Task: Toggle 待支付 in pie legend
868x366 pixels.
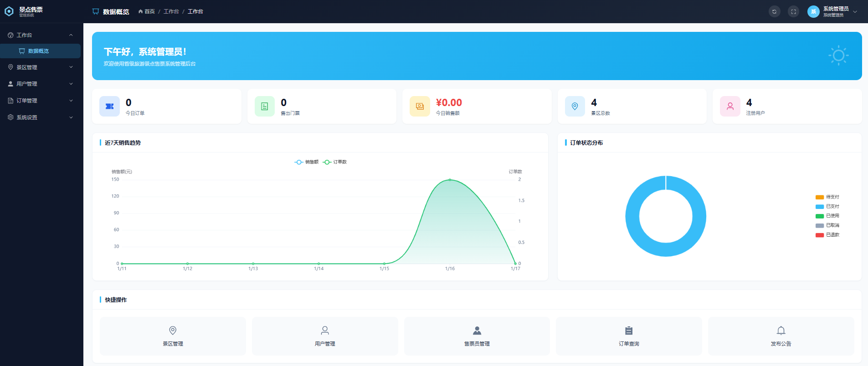Action: [x=827, y=197]
